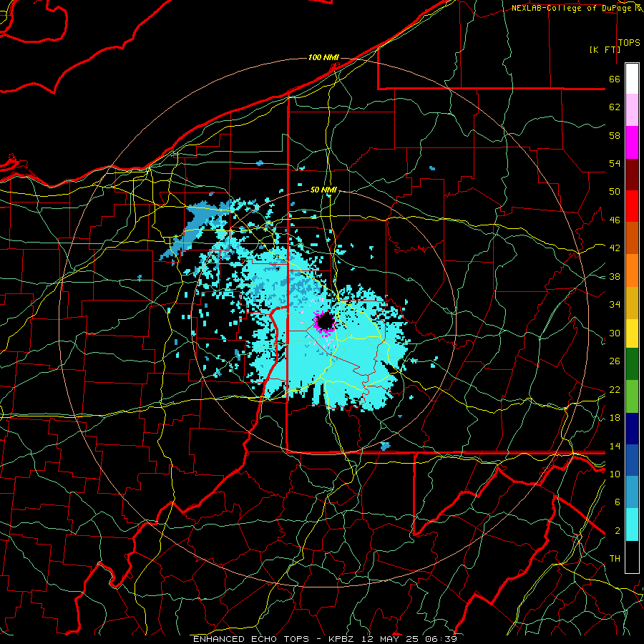
Task: Click the black cone of silence at radar
Action: pos(326,322)
